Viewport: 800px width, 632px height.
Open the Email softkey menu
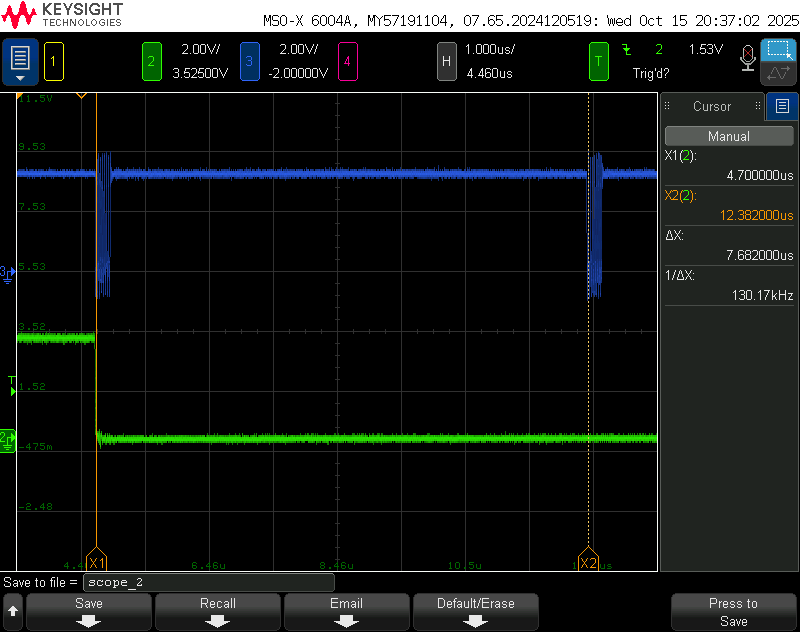click(x=346, y=612)
